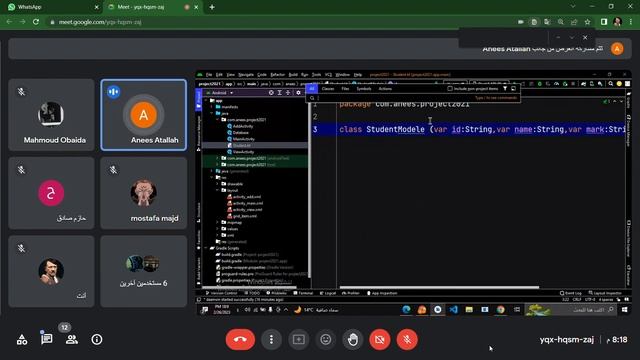Click the present now screen share button
Screen dimensions: 640x360
point(298,339)
